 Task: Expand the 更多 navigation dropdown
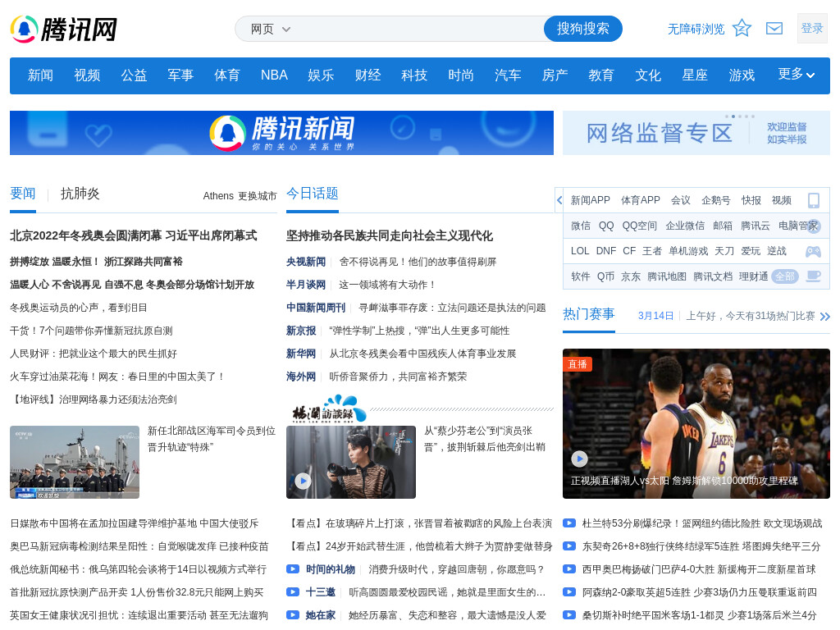point(796,75)
